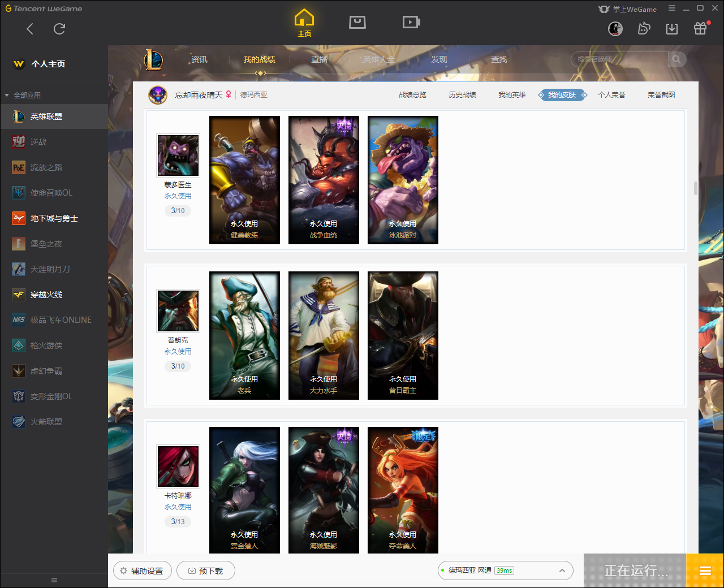Click the 普朗克 champion portrait

click(x=178, y=311)
